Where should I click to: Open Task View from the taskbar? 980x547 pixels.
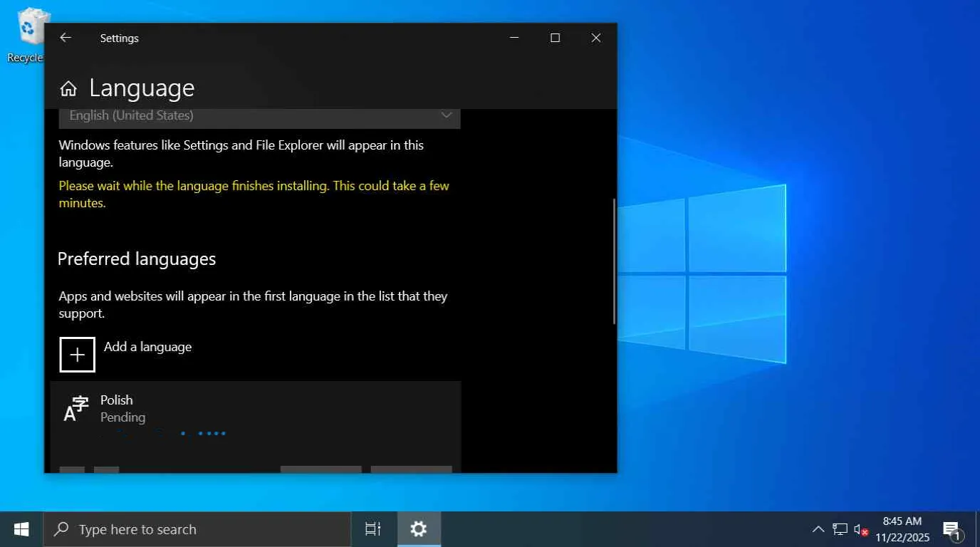372,529
